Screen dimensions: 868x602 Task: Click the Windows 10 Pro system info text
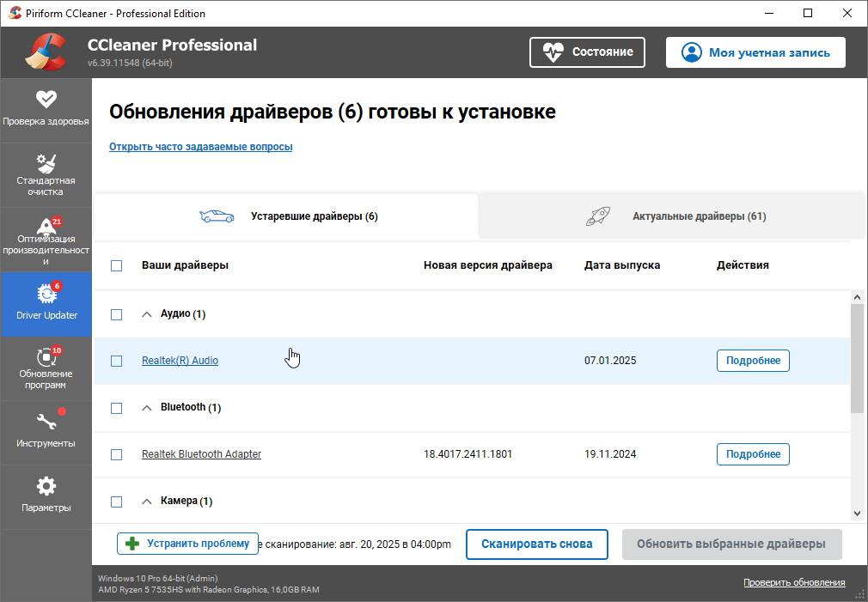coord(158,578)
